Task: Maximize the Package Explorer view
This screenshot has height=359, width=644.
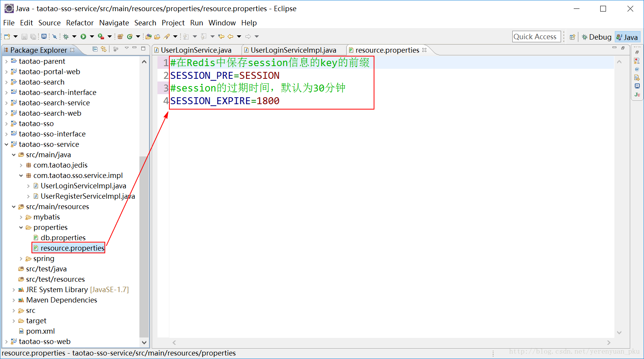Action: click(143, 48)
